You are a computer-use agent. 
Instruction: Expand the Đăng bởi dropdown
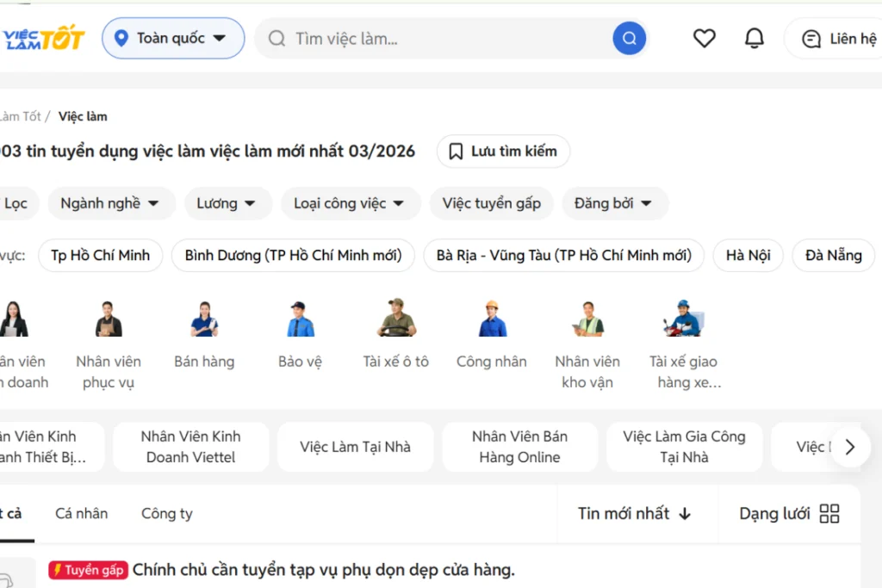[613, 203]
